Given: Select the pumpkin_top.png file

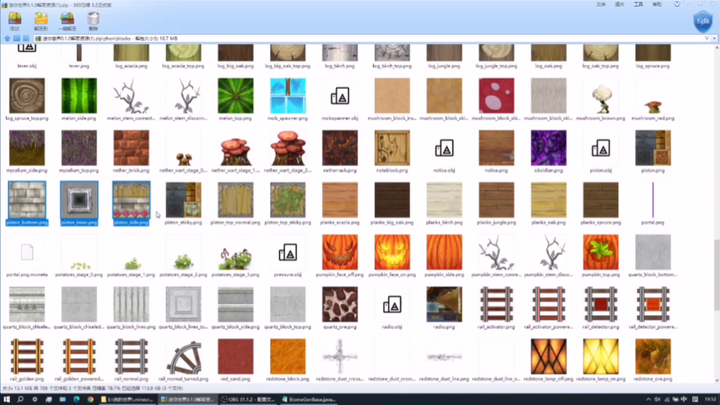Looking at the screenshot, I should tap(601, 256).
